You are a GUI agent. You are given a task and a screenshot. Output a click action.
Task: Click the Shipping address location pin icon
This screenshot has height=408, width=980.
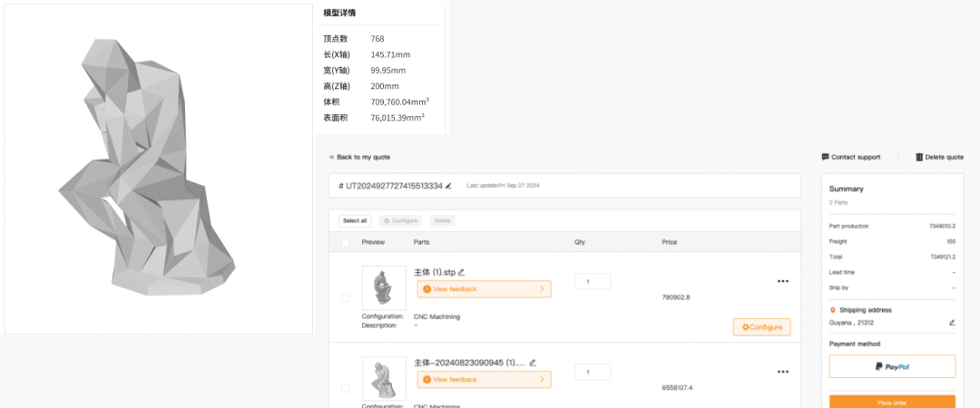(832, 310)
